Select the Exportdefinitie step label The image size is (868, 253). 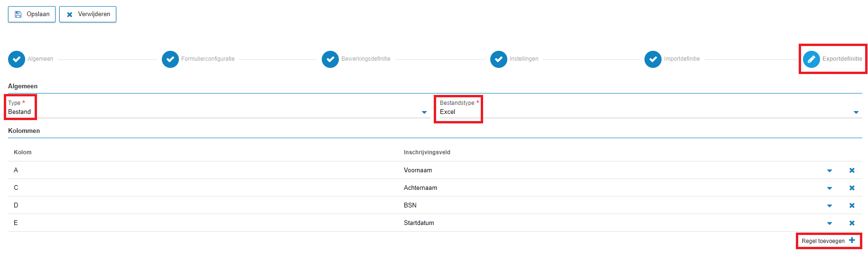842,59
